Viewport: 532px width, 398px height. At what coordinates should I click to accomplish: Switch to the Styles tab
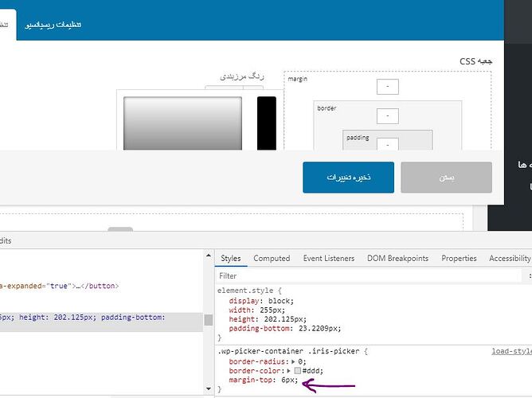click(x=231, y=259)
